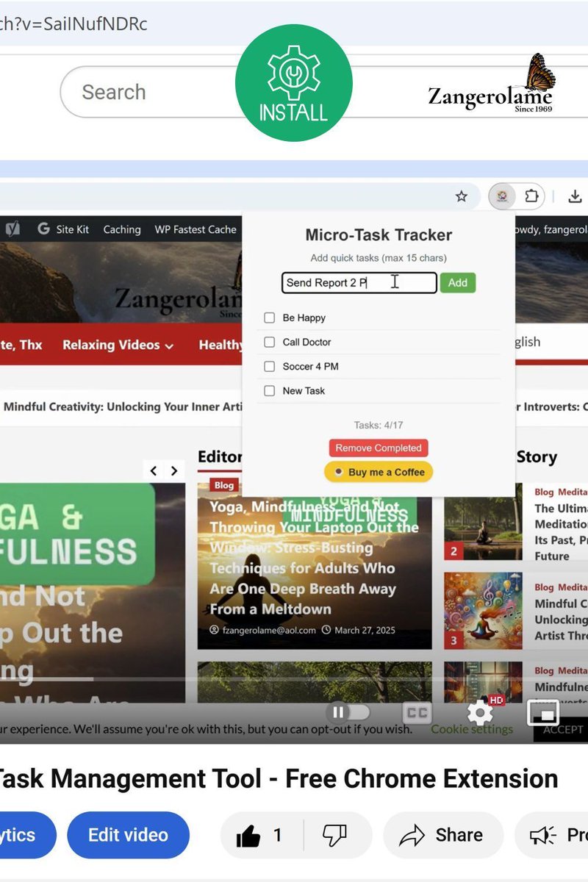Expand the Relaxing Videos menu

tap(118, 345)
